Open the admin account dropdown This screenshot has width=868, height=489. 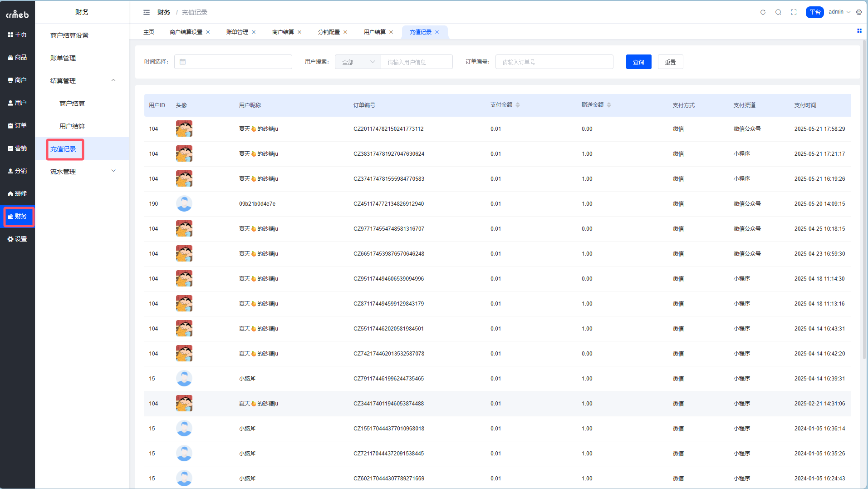[x=839, y=12]
